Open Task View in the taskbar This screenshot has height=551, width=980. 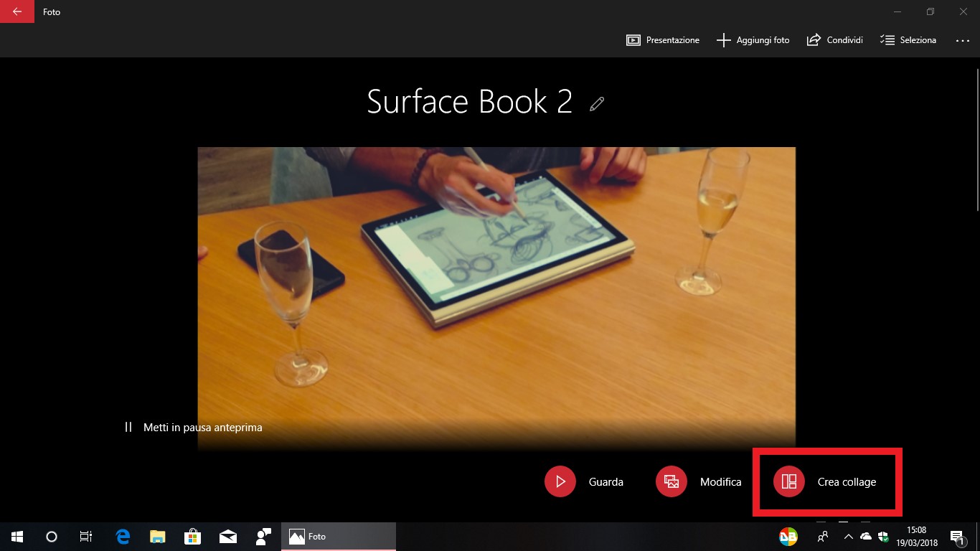(x=86, y=537)
